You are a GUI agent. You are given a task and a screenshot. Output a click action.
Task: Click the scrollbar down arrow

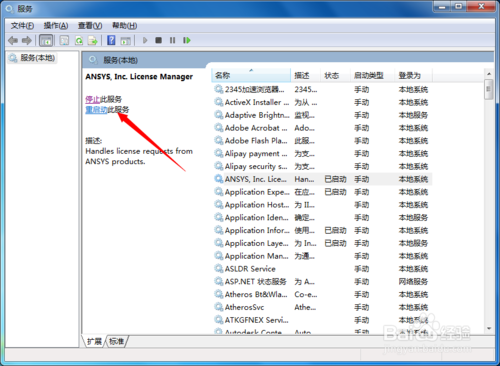tap(489, 328)
